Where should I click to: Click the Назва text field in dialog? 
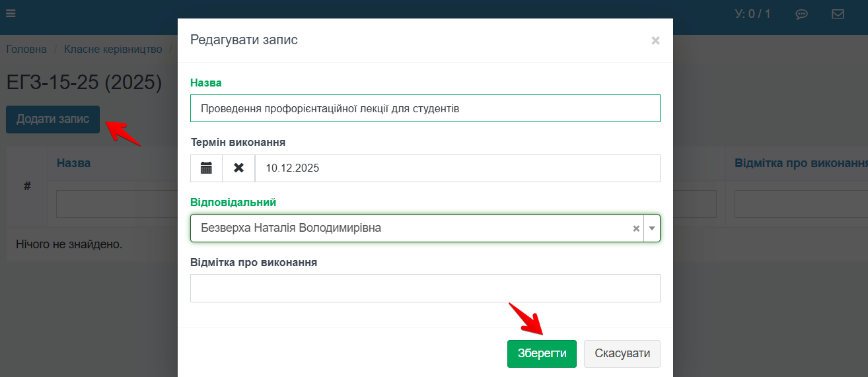(425, 109)
